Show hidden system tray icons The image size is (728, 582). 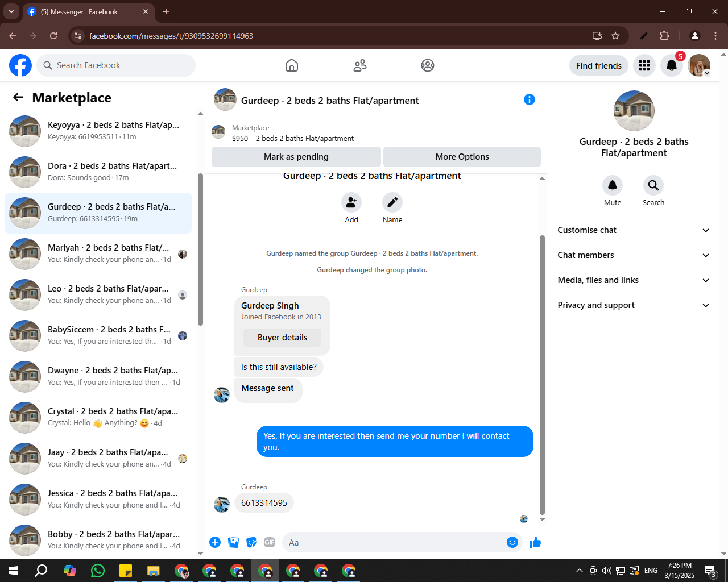579,571
